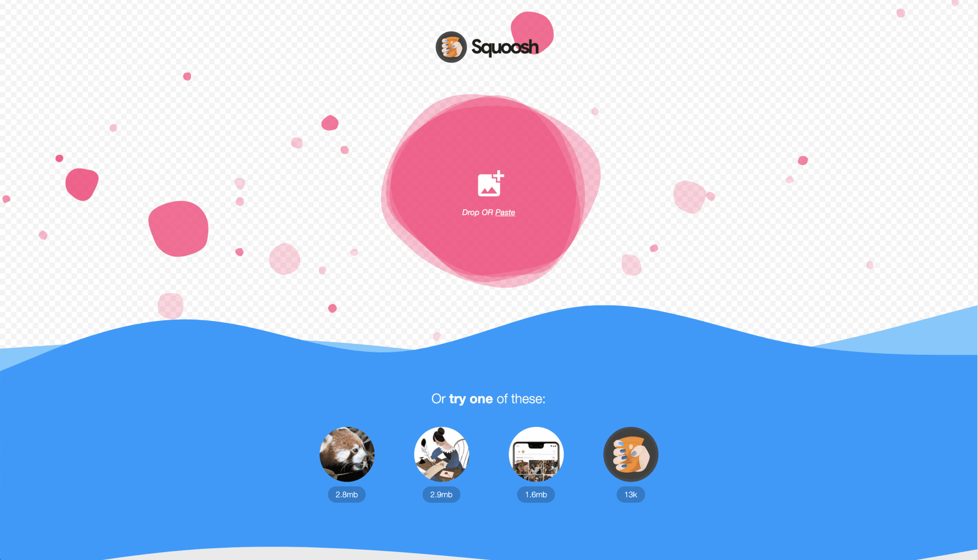Click the 2.8mb file size badge
This screenshot has width=978, height=560.
pyautogui.click(x=347, y=494)
